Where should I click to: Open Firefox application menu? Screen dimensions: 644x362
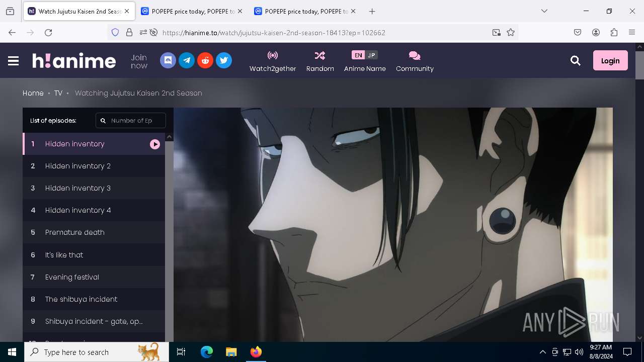[632, 32]
